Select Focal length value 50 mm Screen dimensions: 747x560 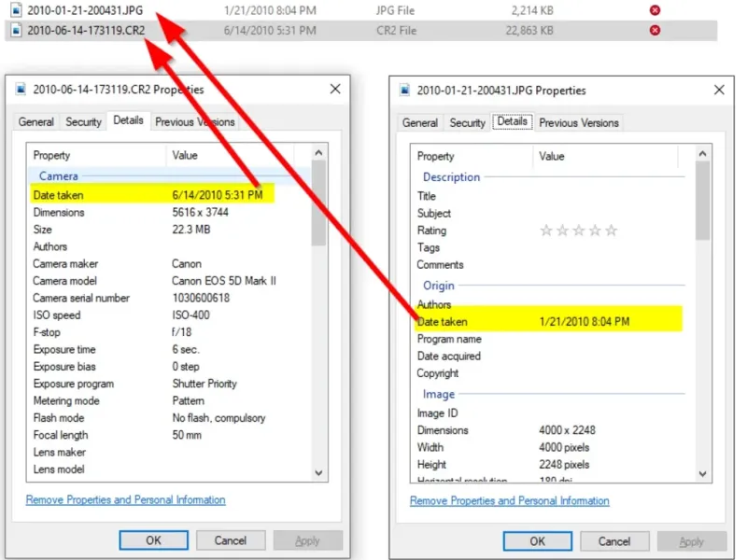coord(187,435)
